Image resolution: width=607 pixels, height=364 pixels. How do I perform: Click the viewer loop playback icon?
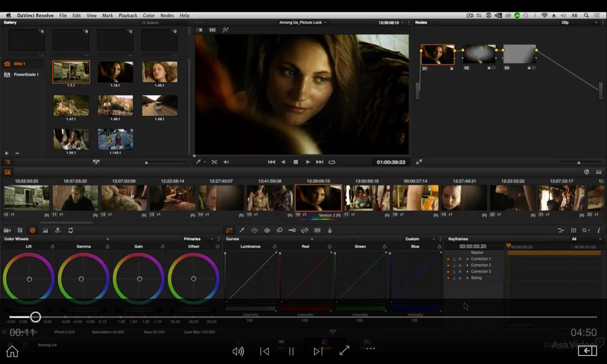332,162
